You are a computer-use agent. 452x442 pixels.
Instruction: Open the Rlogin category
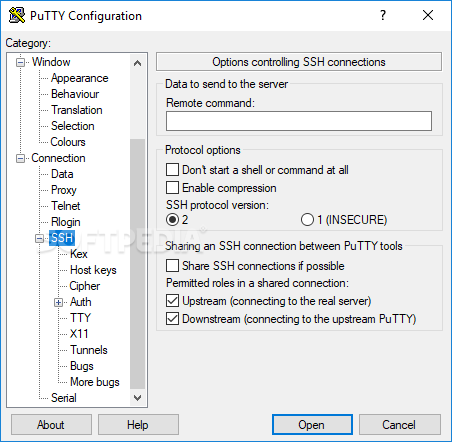(x=65, y=222)
